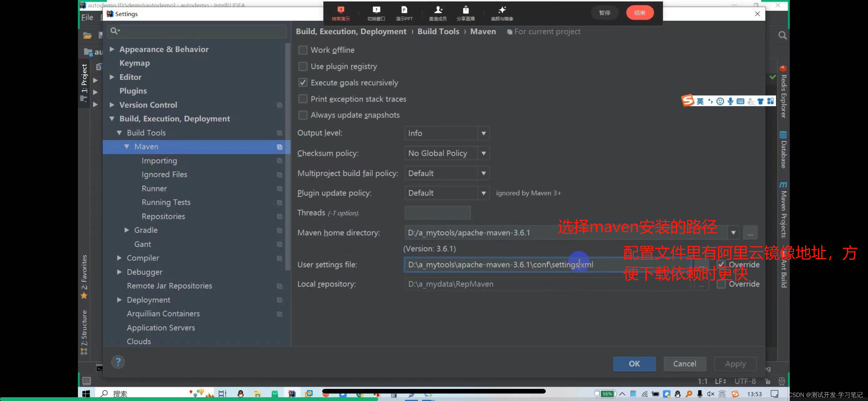Click Sogou soft keyboard icon

pos(740,101)
